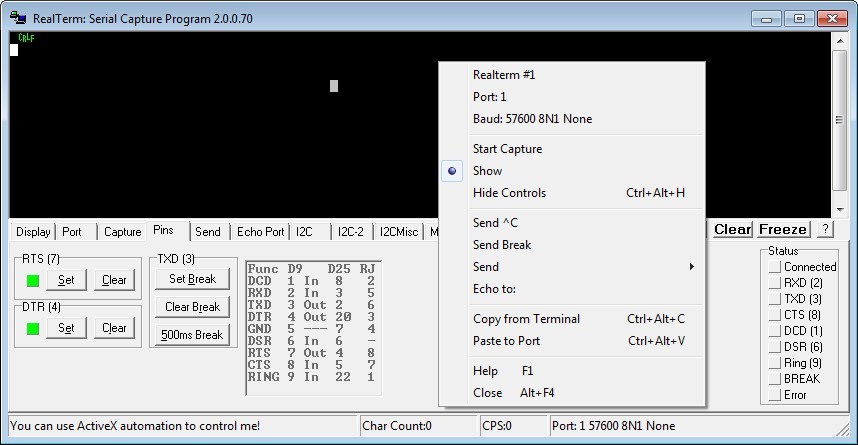
Task: Click Baud: 57600 8N1 None menu item
Action: coord(572,119)
